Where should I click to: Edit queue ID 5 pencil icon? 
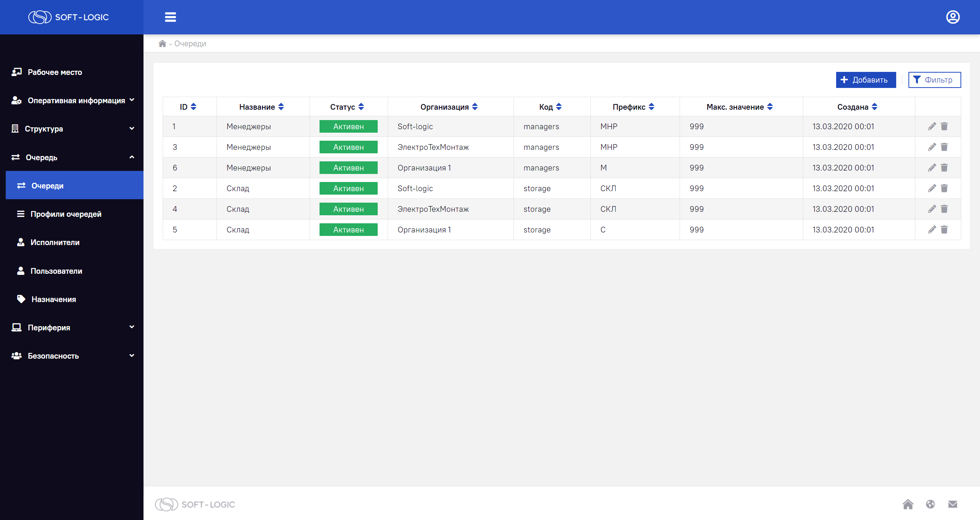click(x=932, y=230)
